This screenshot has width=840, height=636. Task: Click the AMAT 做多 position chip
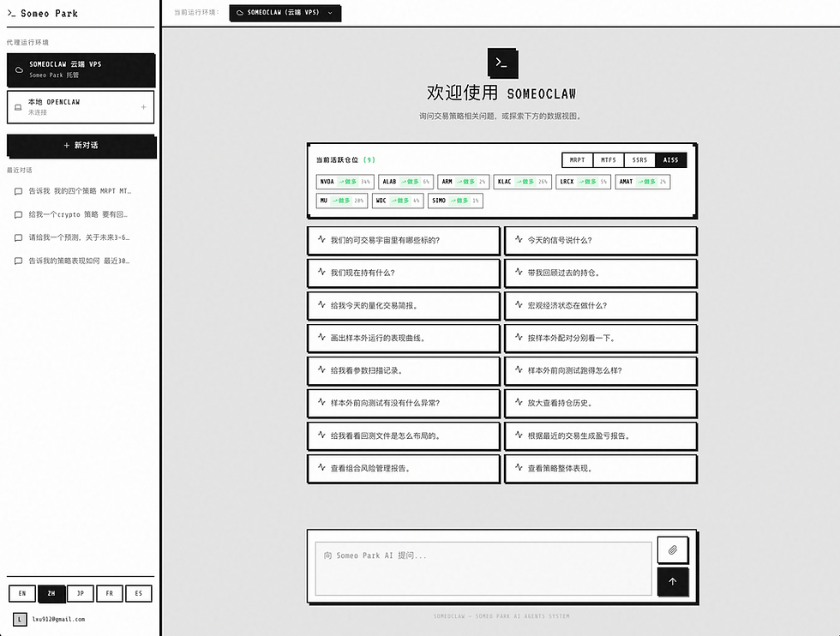pos(642,183)
